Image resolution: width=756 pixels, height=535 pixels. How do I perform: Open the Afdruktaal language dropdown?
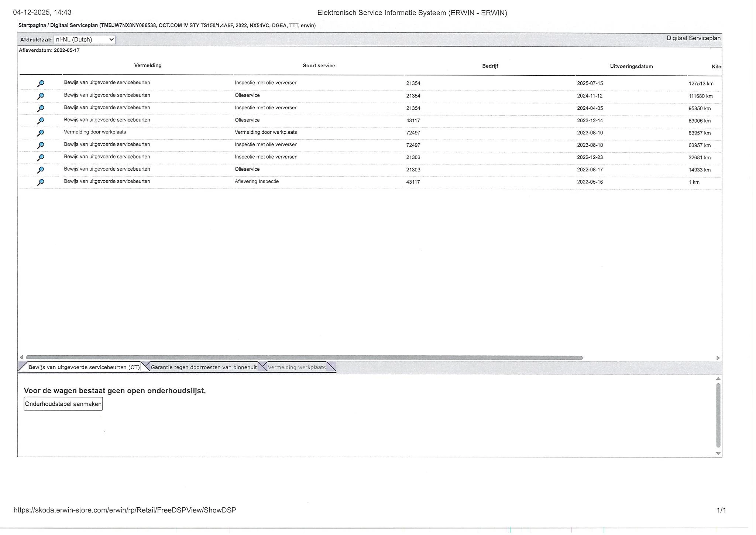point(85,40)
